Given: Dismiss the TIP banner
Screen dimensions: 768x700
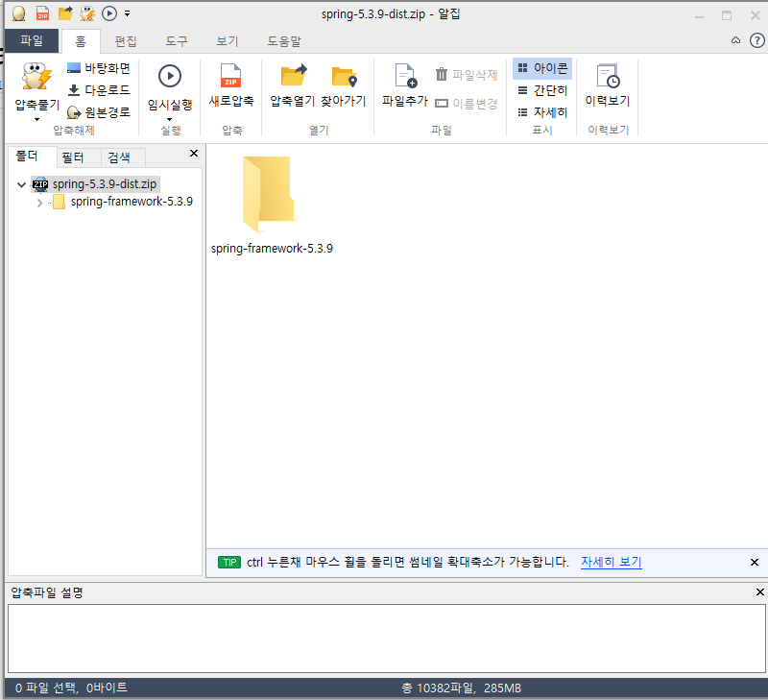Looking at the screenshot, I should [755, 563].
